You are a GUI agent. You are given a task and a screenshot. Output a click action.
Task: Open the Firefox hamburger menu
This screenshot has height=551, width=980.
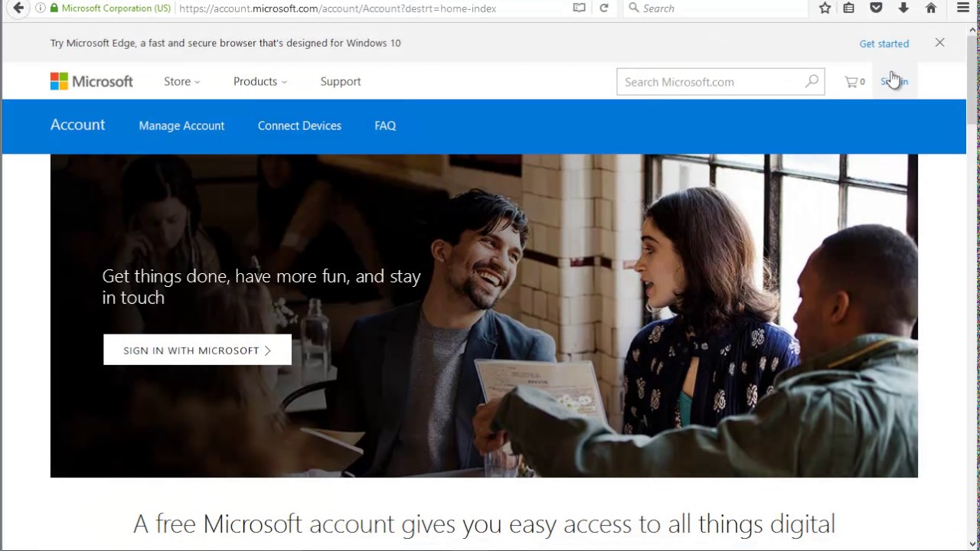point(963,8)
